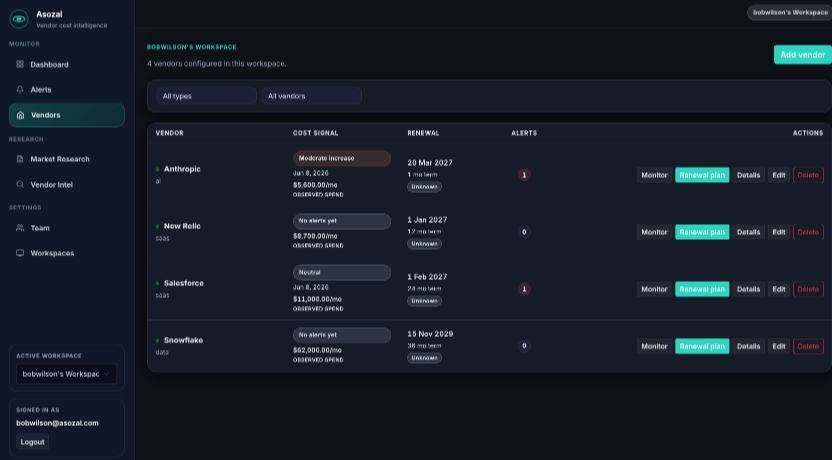The height and width of the screenshot is (460, 832).
Task: Click the bobwilson's Workspace pill at top right
Action: 790,12
